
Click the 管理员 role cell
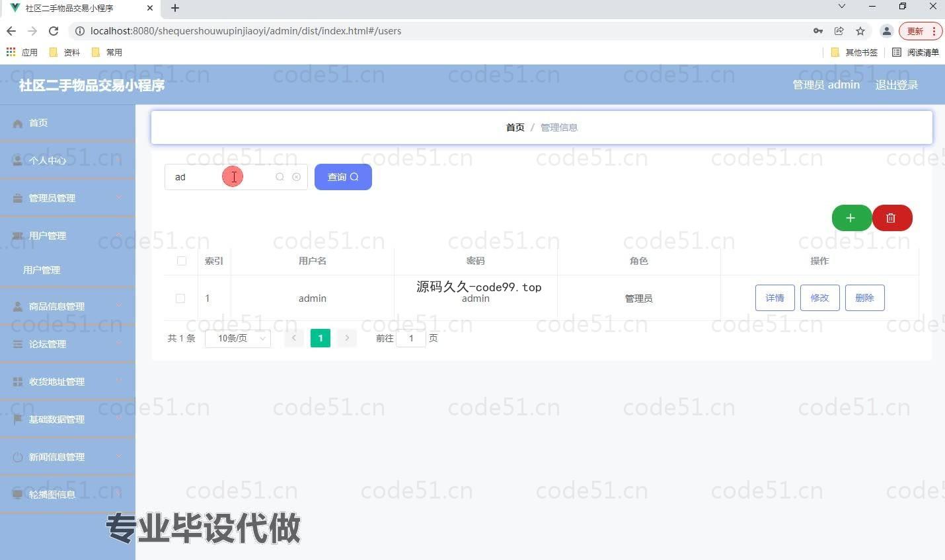tap(639, 298)
